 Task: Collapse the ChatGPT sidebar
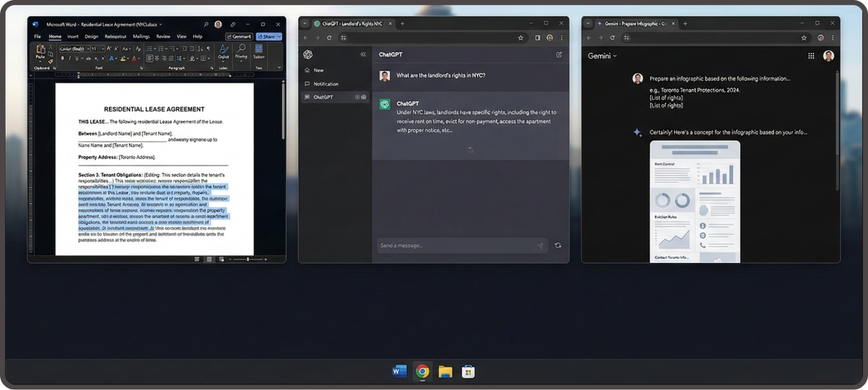[x=363, y=54]
